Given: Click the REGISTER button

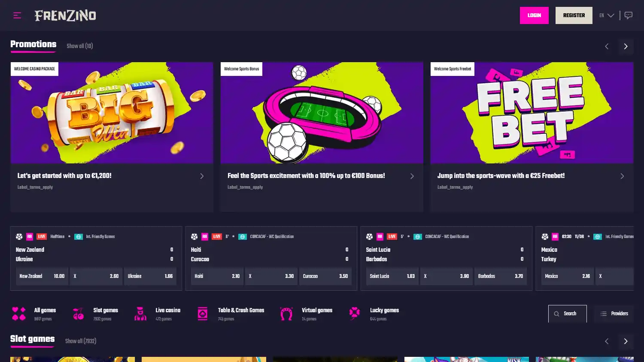Looking at the screenshot, I should 574,15.
